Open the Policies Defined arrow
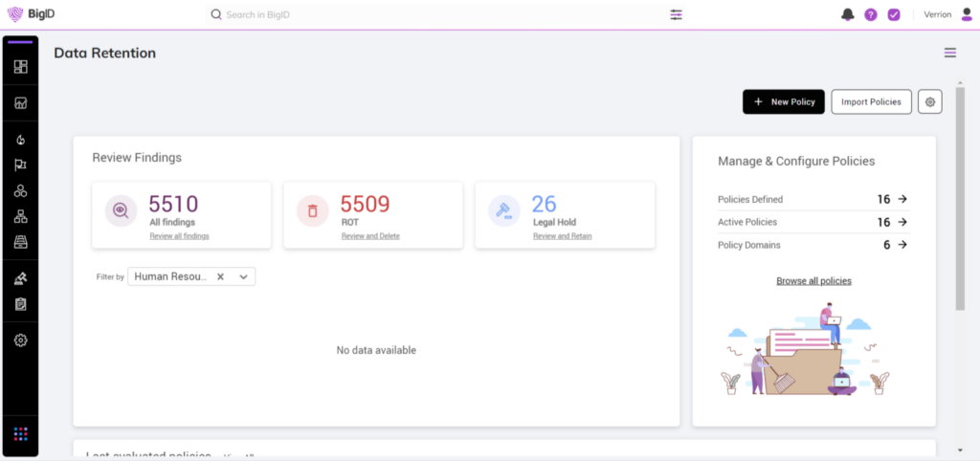The width and height of the screenshot is (980, 461). [x=902, y=199]
